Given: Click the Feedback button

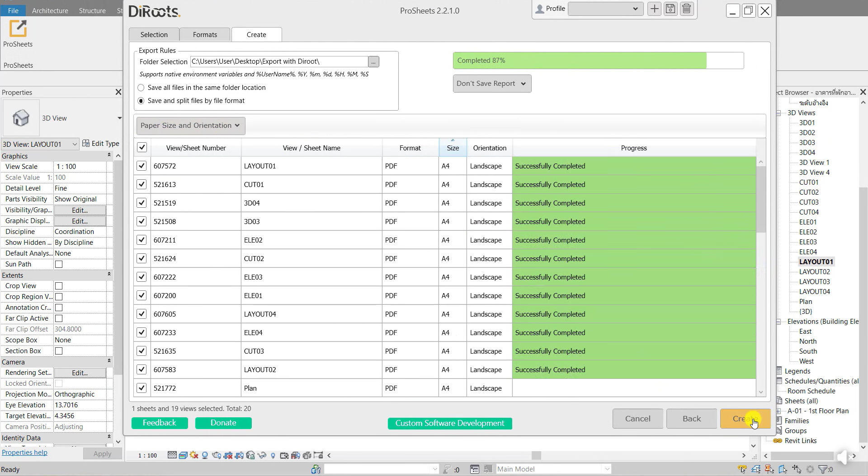Looking at the screenshot, I should (x=160, y=423).
